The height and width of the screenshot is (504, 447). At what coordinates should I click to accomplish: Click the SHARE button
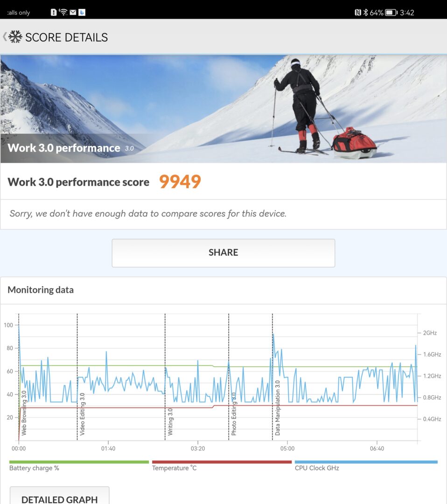(x=223, y=253)
